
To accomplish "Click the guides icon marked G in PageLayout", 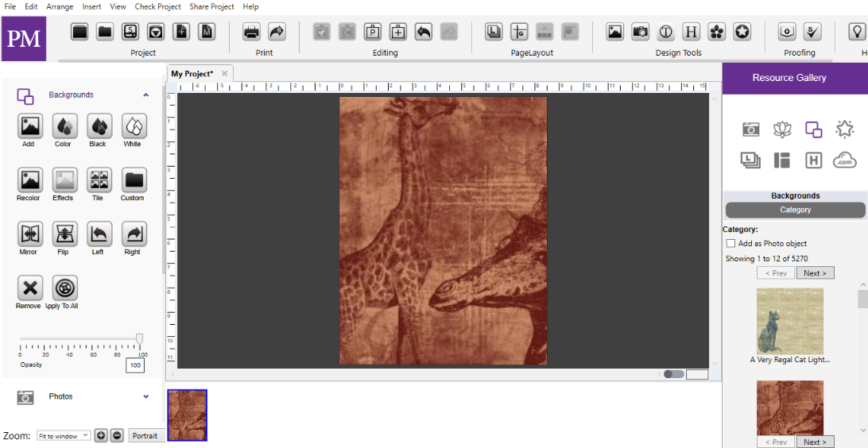I will pyautogui.click(x=519, y=32).
